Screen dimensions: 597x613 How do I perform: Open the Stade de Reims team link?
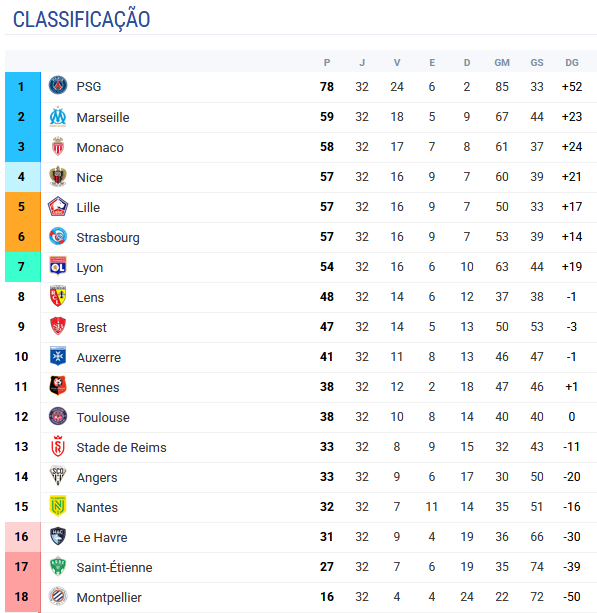point(121,447)
